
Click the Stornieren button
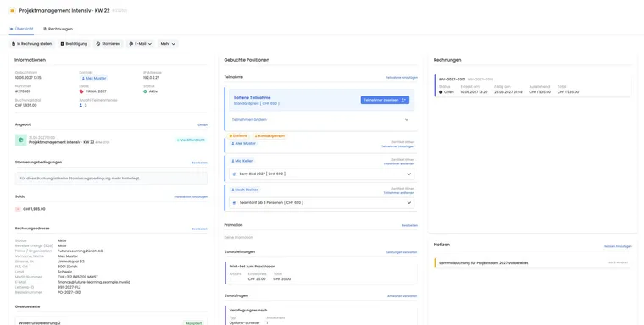tap(108, 44)
